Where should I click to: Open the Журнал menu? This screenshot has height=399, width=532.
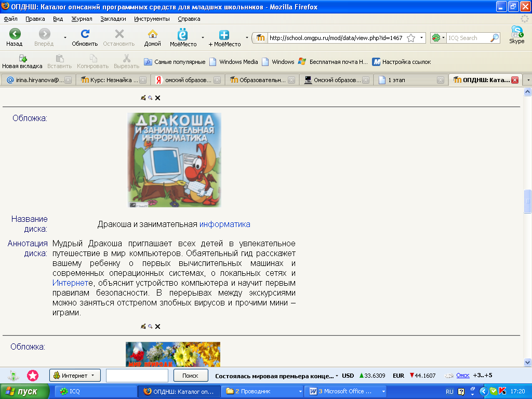point(82,19)
